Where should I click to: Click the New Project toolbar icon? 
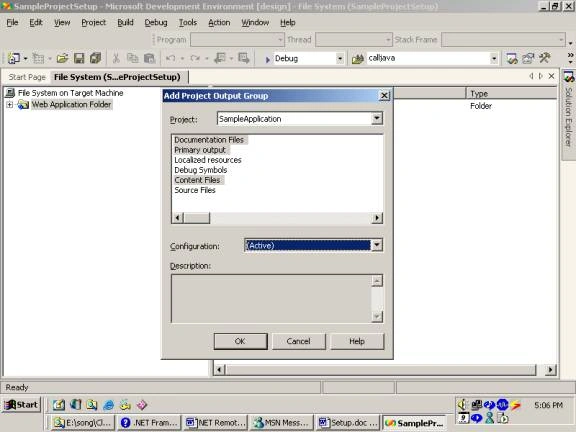click(14, 58)
